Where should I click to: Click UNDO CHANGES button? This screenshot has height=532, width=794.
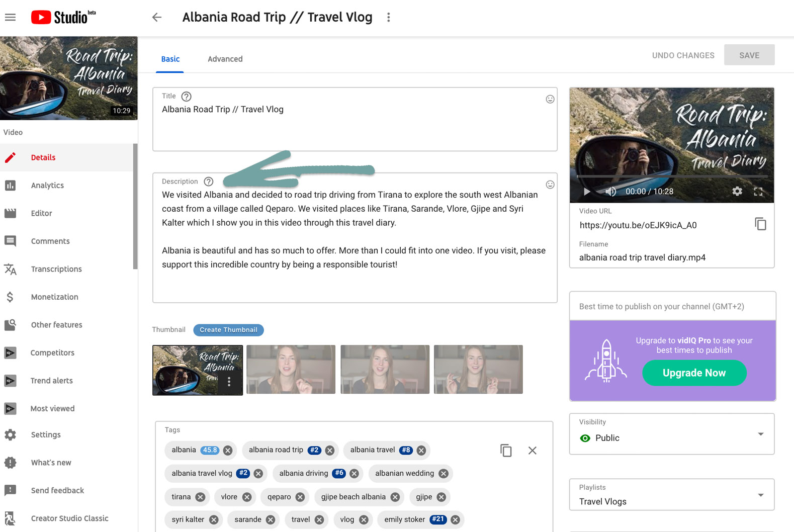tap(683, 55)
